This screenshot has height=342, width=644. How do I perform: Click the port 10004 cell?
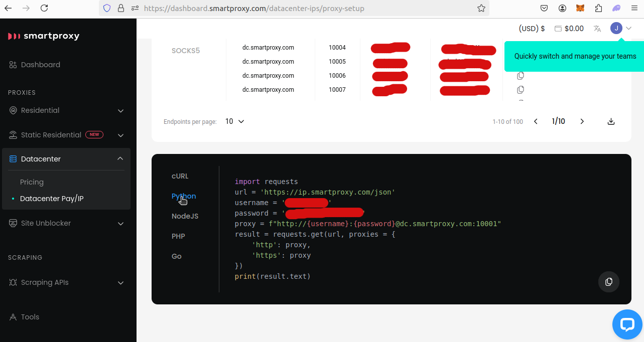pyautogui.click(x=337, y=48)
